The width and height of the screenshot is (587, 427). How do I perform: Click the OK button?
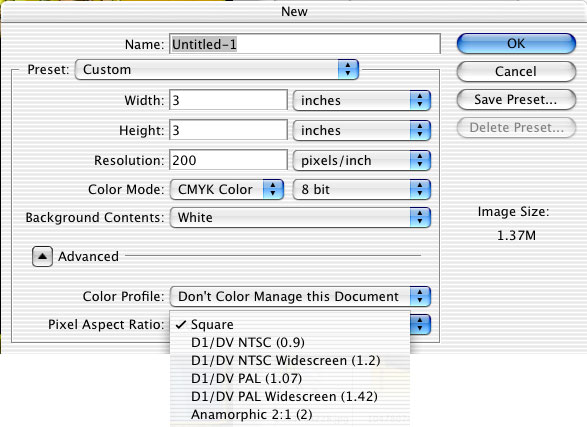(516, 43)
